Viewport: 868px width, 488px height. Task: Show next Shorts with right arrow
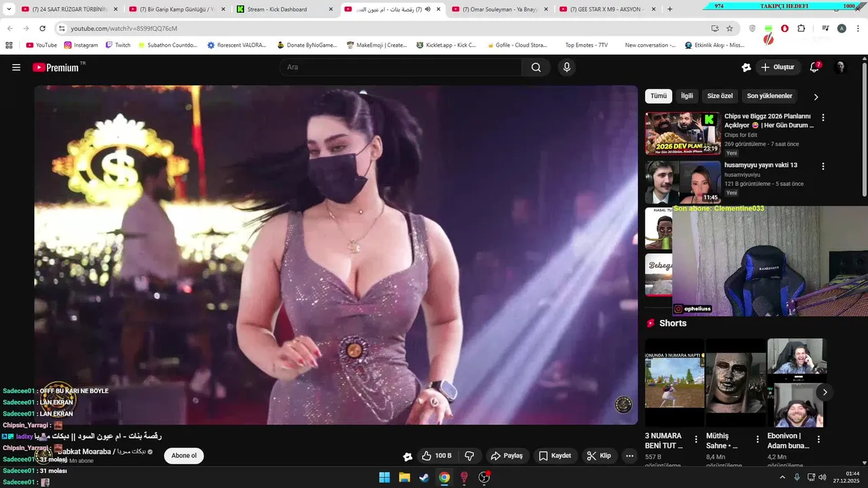coord(825,392)
